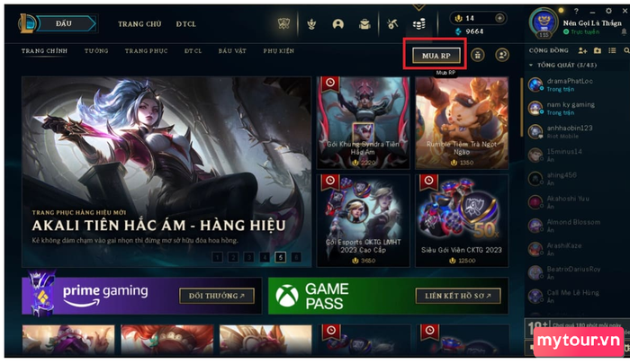This screenshot has height=364, width=630.
Task: Click the plus button next to RP balance
Action: coord(499,18)
